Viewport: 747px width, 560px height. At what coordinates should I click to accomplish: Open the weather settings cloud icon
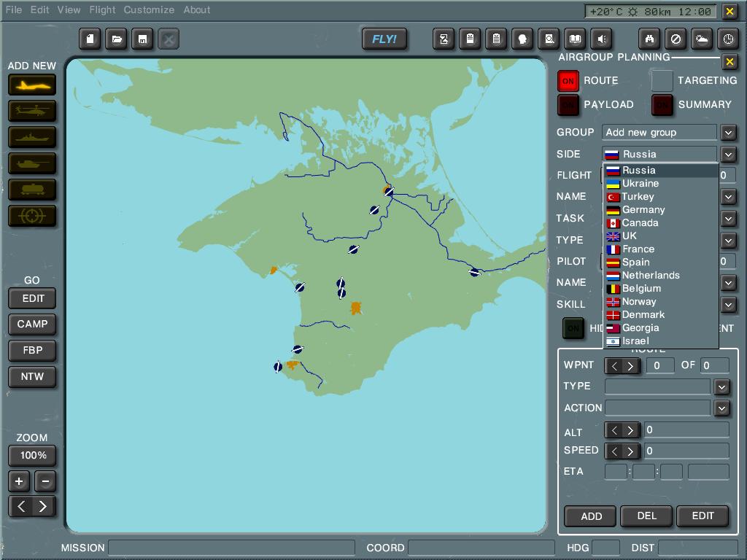702,39
